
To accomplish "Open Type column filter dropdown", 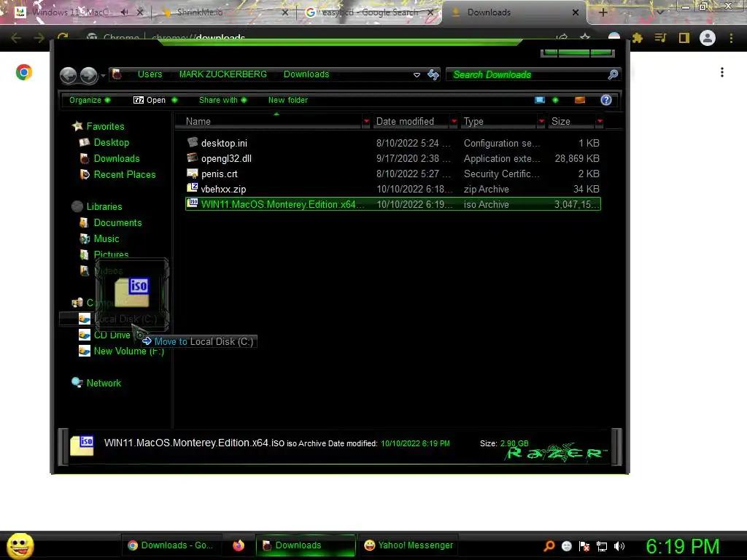I will pyautogui.click(x=541, y=122).
